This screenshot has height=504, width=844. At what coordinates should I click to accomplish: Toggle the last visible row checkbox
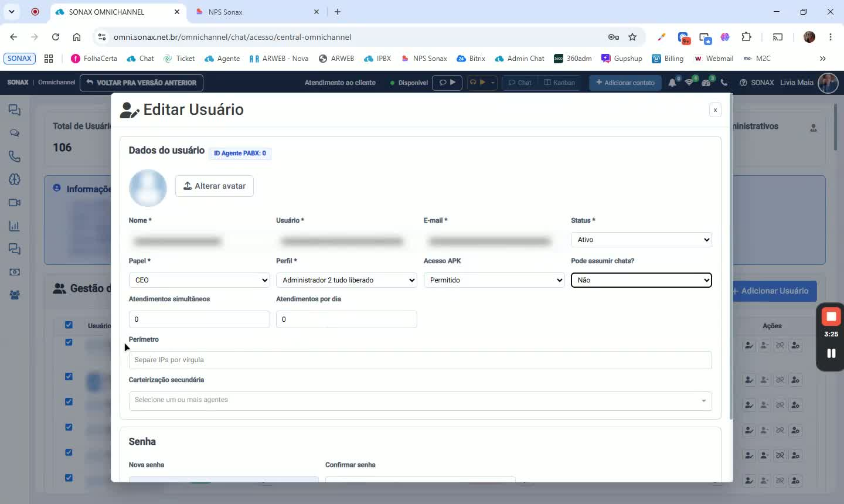(69, 478)
